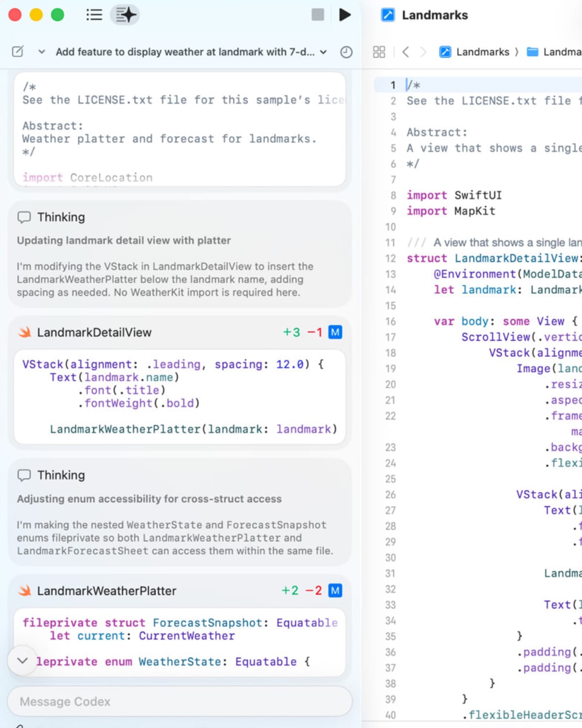Type in the Message Codex field
This screenshot has width=582, height=728.
click(179, 701)
